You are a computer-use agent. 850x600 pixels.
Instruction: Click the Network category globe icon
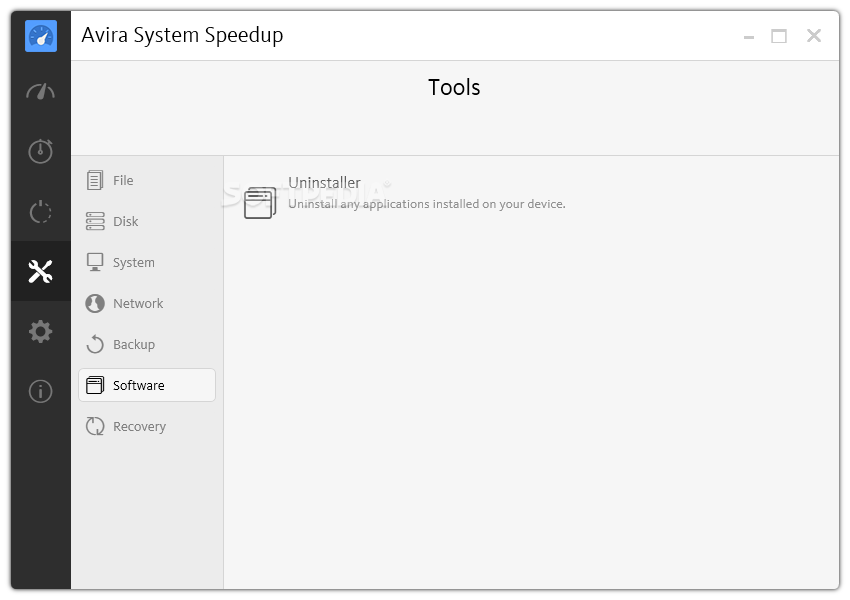(95, 303)
